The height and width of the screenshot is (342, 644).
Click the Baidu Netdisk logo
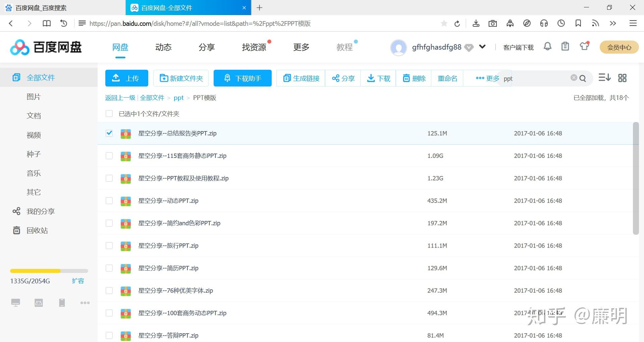click(46, 47)
